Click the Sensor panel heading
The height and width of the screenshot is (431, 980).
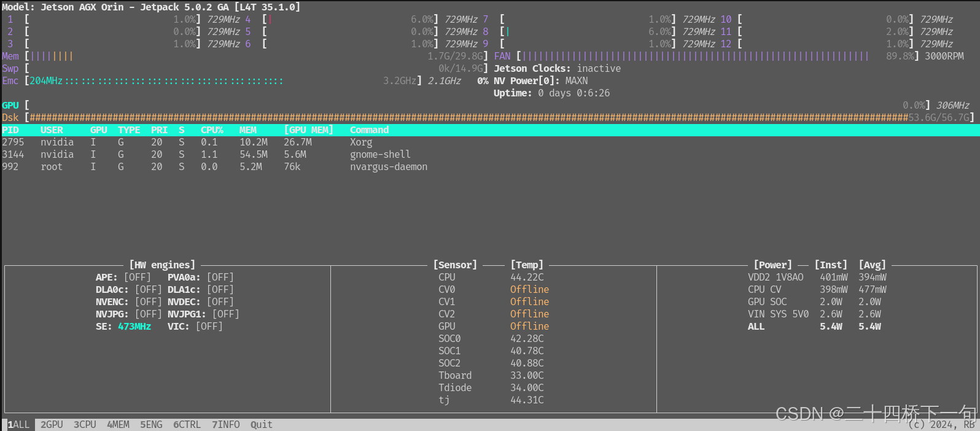pos(455,265)
